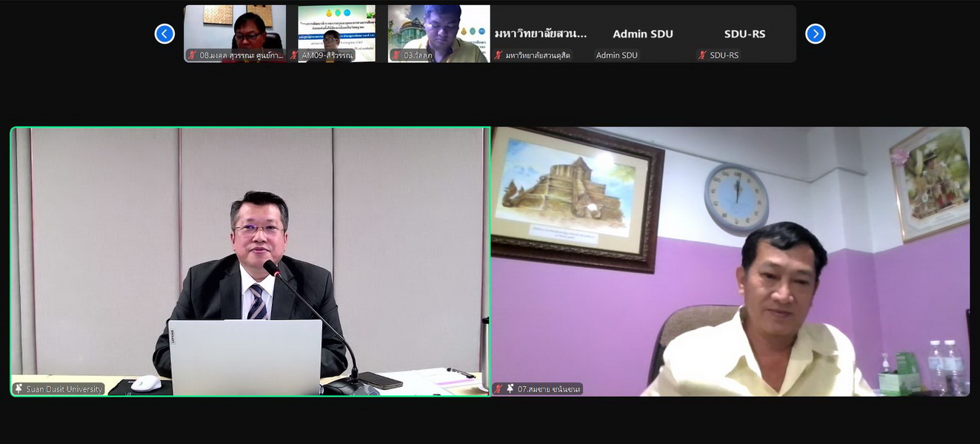The image size is (980, 444).
Task: Select the 03 participant video thumbnail
Action: [x=439, y=34]
